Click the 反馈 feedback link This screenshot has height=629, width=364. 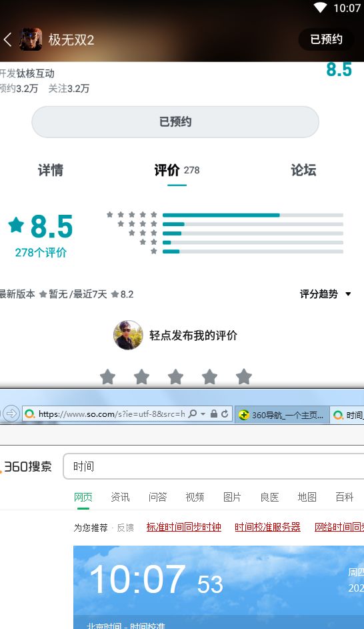(x=125, y=528)
